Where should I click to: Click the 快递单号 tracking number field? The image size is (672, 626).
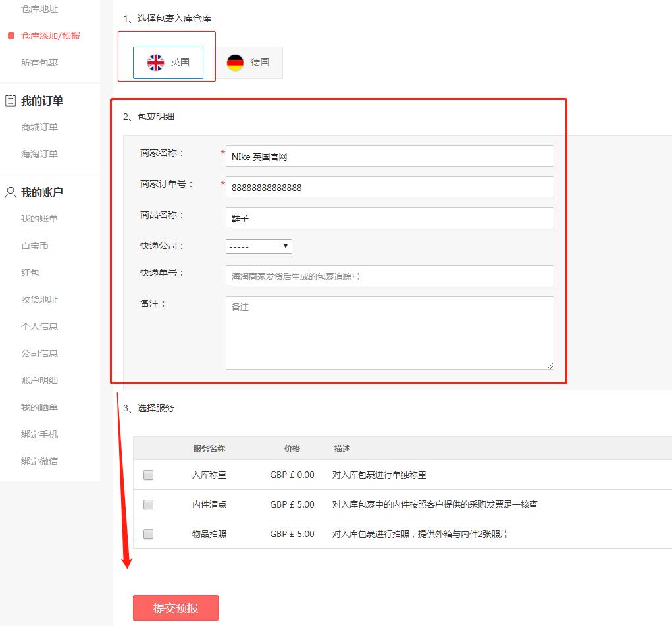[x=389, y=276]
